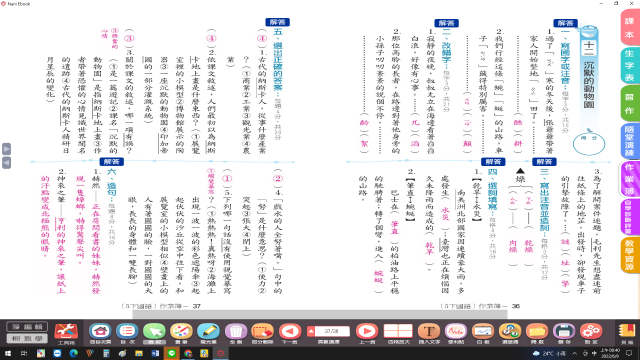Expand page number dropdown arrow
Viewport: 640px width, 360px height.
311,331
